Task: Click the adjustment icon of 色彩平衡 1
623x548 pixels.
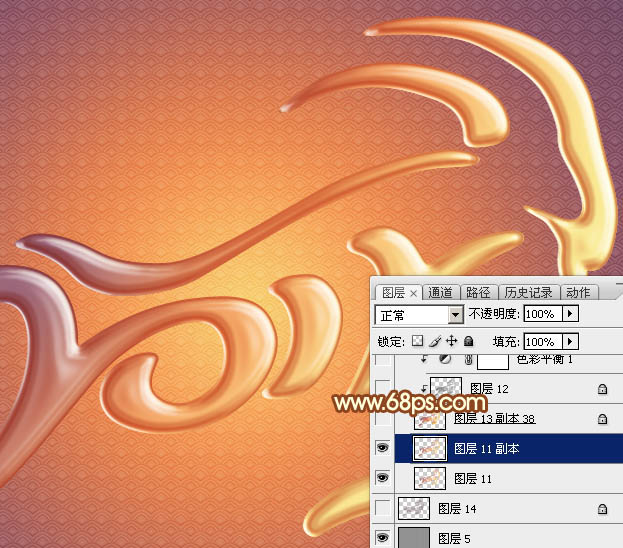Action: pos(445,359)
